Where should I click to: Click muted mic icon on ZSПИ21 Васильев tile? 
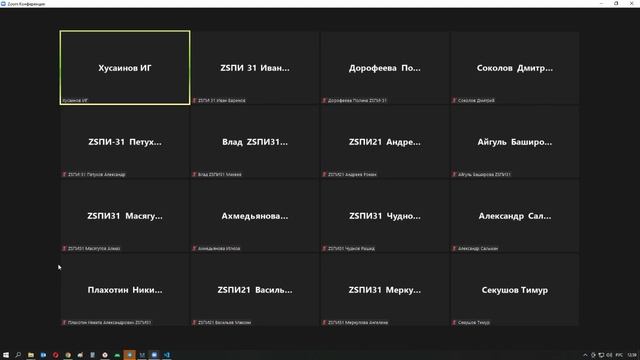pyautogui.click(x=194, y=322)
